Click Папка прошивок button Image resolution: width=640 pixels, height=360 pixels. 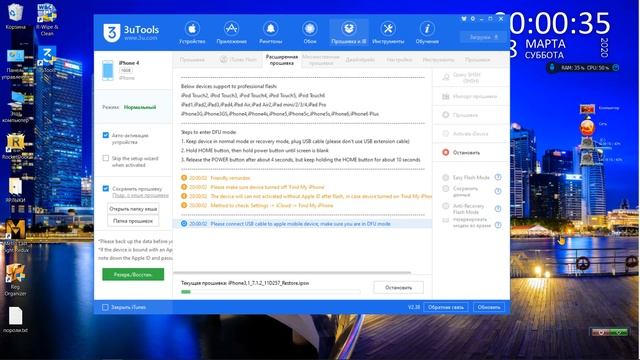[x=133, y=221]
